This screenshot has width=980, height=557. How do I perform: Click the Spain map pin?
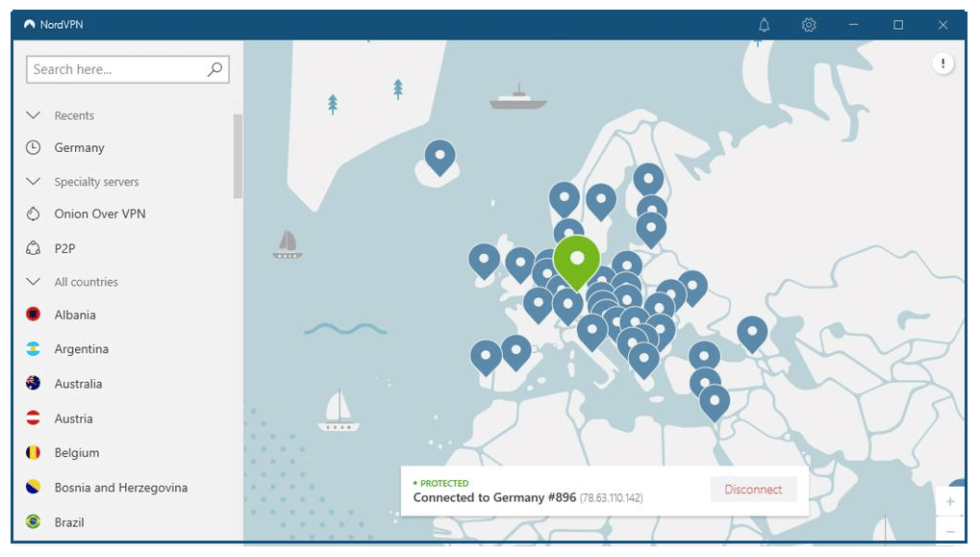coord(516,352)
